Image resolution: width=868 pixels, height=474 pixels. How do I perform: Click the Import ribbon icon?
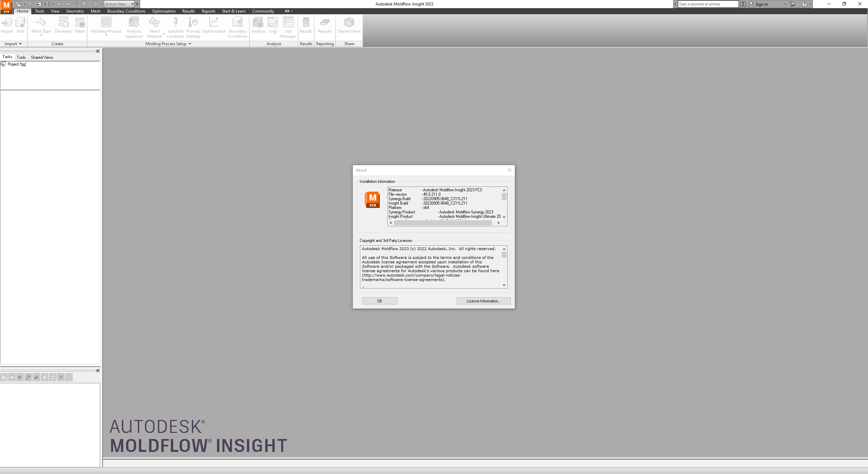pyautogui.click(x=7, y=25)
